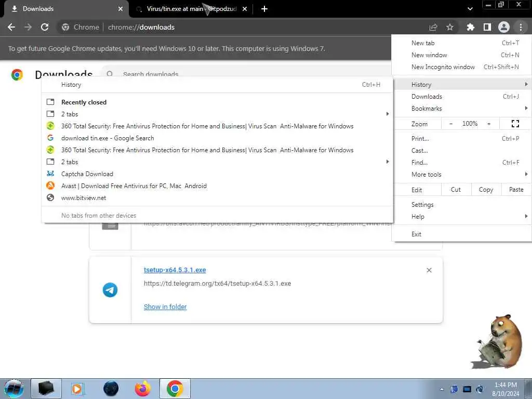Screen dimensions: 532x399
Task: Expand the History submenu arrow
Action: click(526, 84)
